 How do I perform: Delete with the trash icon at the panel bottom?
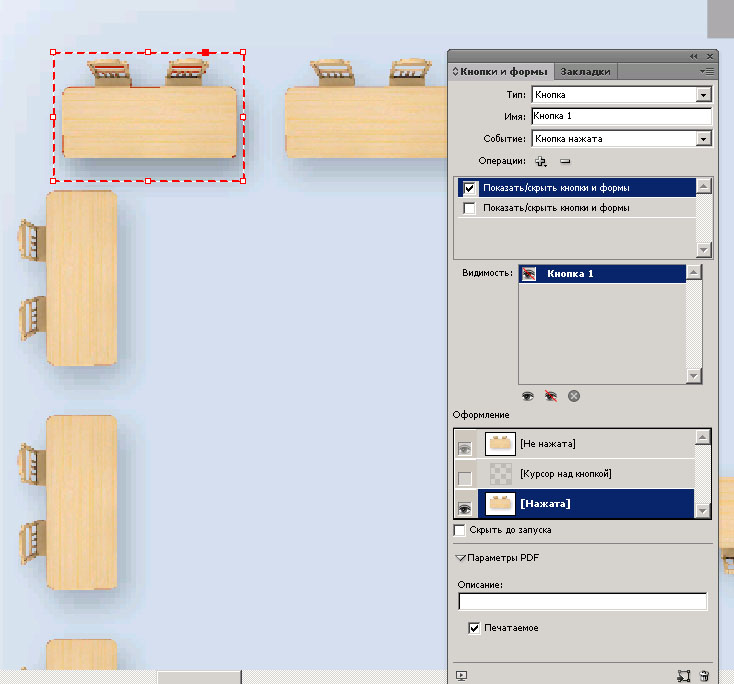[704, 676]
